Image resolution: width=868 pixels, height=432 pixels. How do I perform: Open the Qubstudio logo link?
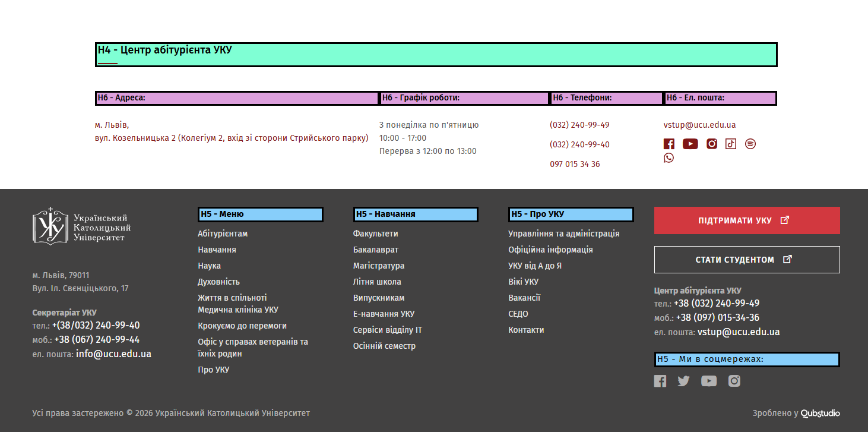click(x=821, y=413)
